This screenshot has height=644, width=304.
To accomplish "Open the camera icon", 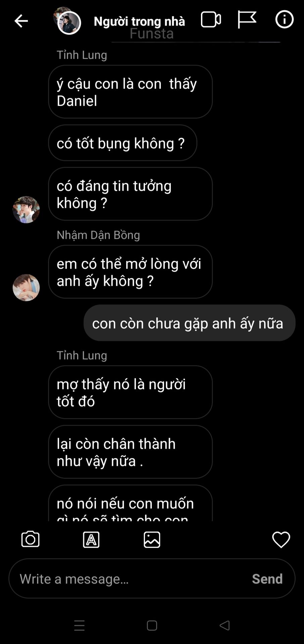I will pyautogui.click(x=30, y=539).
